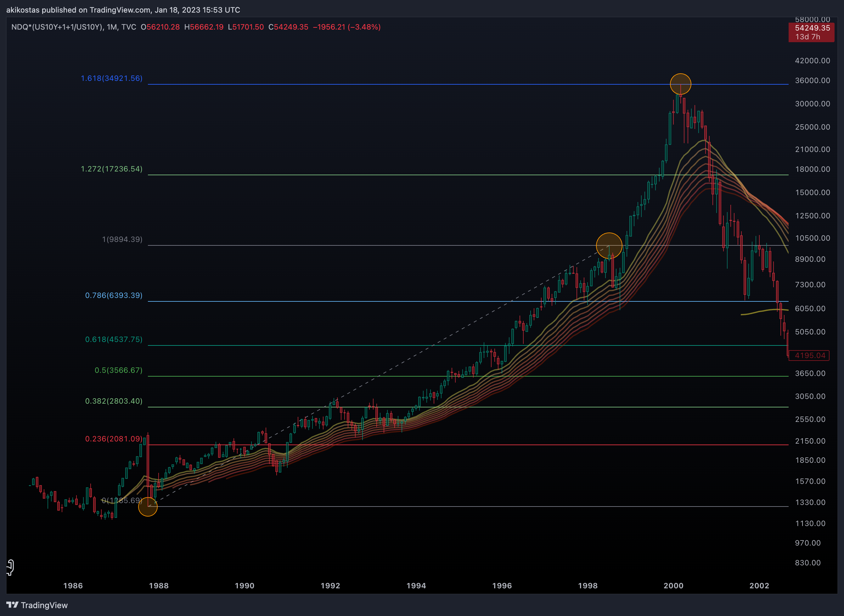
Task: Select the 1.618(34921.56) Fibonacci label
Action: pyautogui.click(x=111, y=78)
